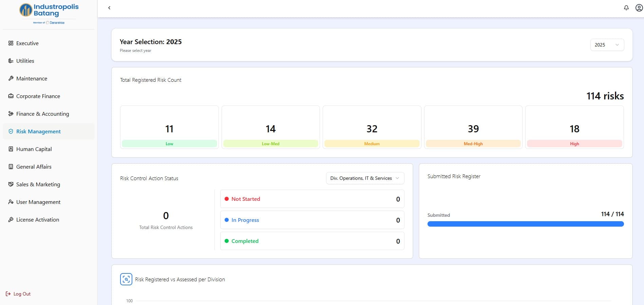644x305 pixels.
Task: Click the Completed status row
Action: pyautogui.click(x=312, y=241)
